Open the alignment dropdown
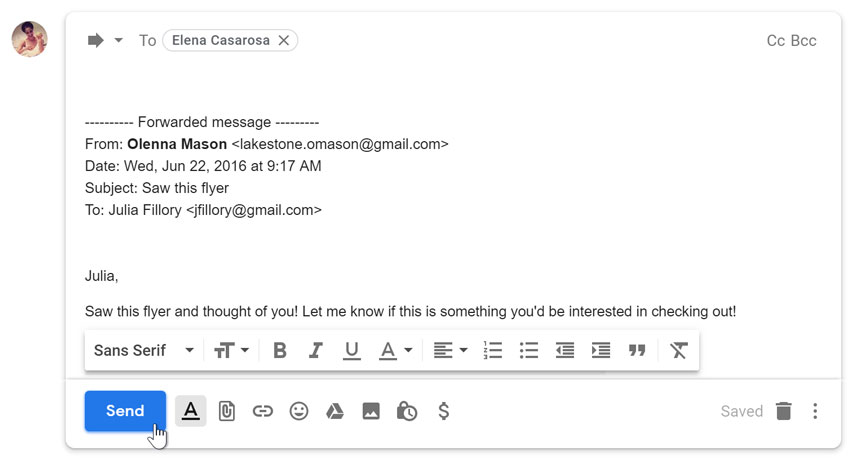 coord(450,350)
